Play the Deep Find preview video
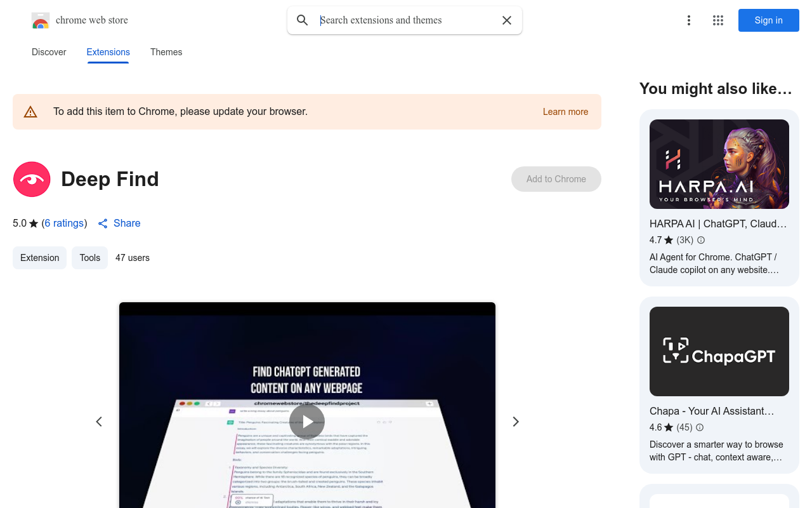The image size is (812, 508). point(307,422)
